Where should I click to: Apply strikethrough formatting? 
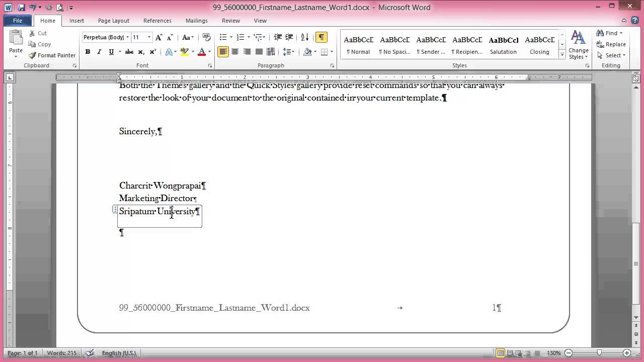[x=129, y=52]
